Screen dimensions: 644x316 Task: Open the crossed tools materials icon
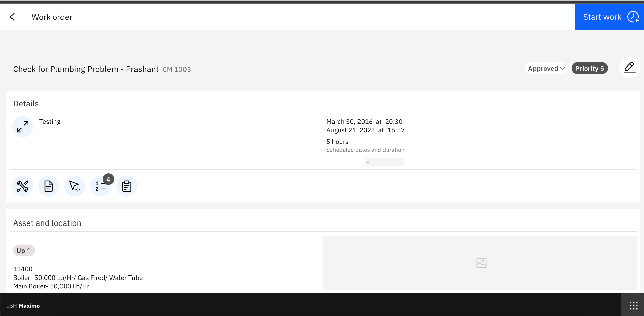coord(23,186)
